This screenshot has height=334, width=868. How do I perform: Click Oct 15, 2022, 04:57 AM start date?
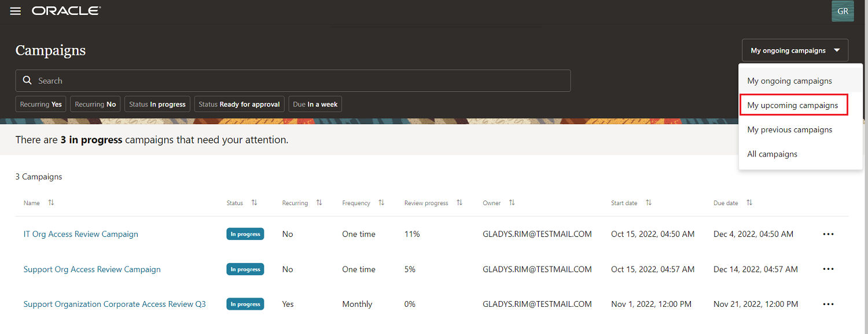coord(653,269)
